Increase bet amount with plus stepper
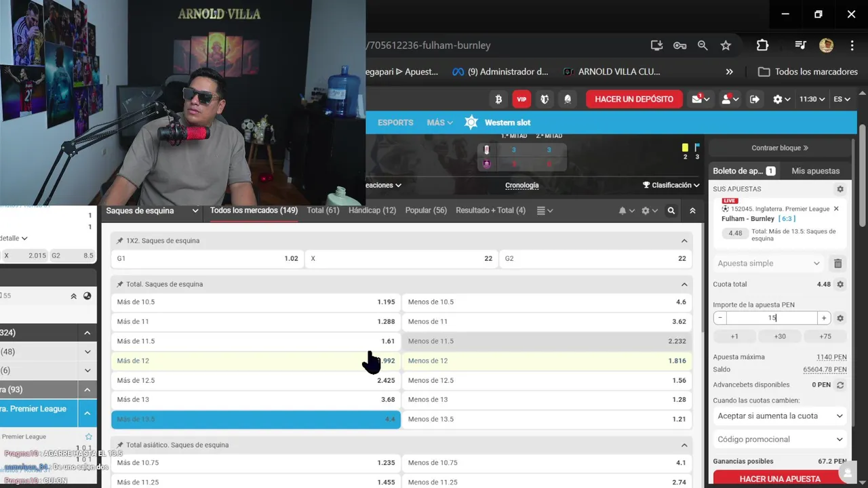The width and height of the screenshot is (868, 488). 824,318
